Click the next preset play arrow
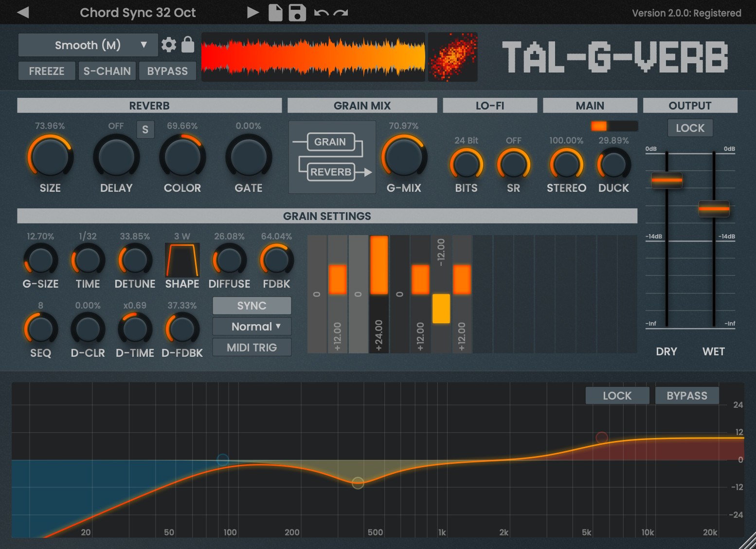The image size is (756, 549). [x=252, y=12]
